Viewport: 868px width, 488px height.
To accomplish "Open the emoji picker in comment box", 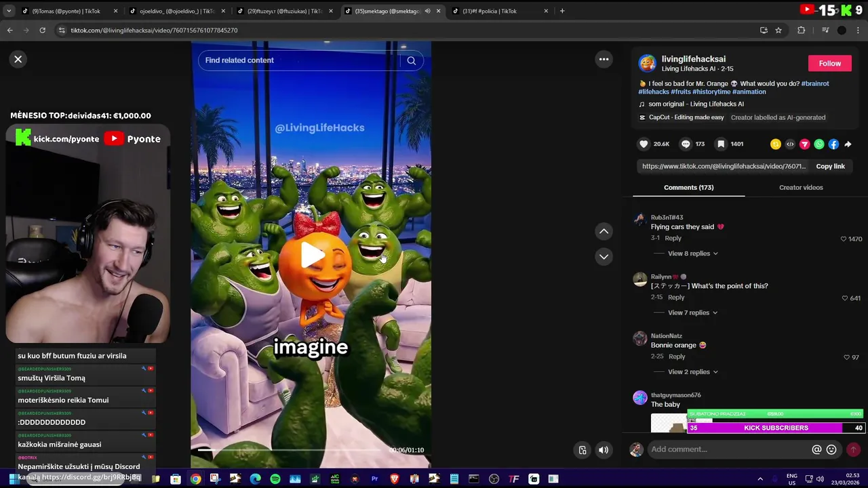I will tap(831, 449).
